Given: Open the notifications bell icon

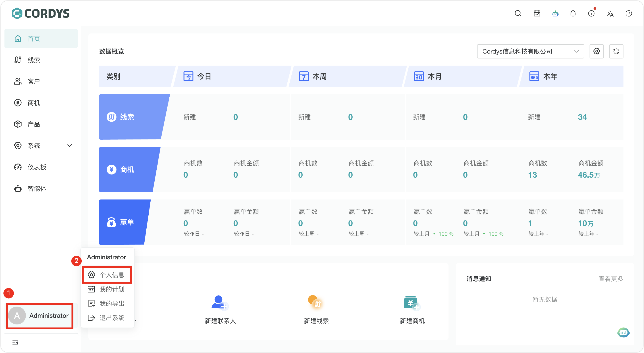Looking at the screenshot, I should pos(573,13).
